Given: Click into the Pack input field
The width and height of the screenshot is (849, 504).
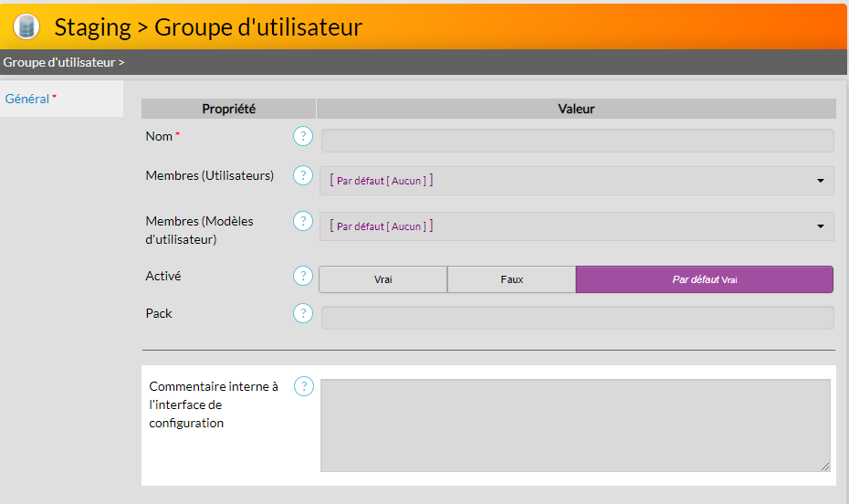Looking at the screenshot, I should 577,318.
